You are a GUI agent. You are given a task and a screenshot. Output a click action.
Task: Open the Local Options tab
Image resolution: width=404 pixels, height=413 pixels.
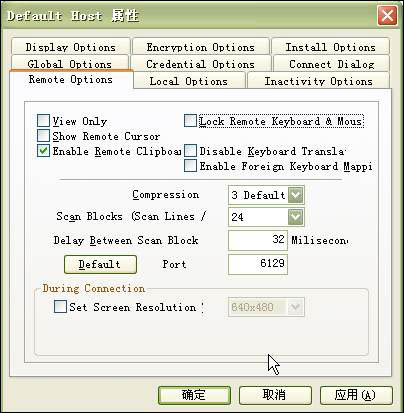point(189,81)
